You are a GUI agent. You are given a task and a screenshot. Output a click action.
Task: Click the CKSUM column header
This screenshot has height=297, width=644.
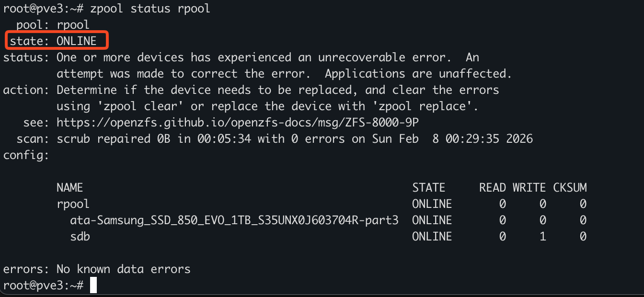pyautogui.click(x=570, y=188)
